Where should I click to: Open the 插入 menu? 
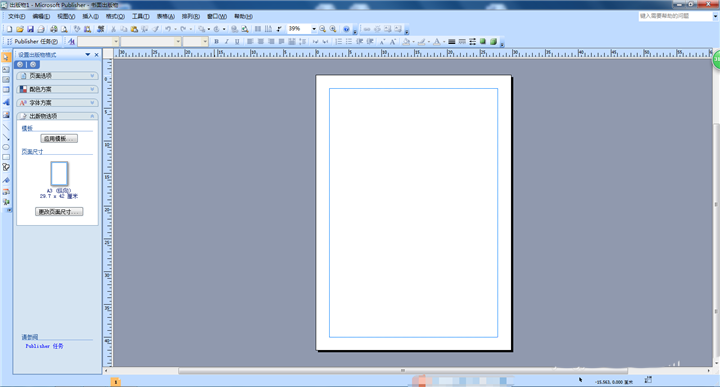pyautogui.click(x=90, y=17)
